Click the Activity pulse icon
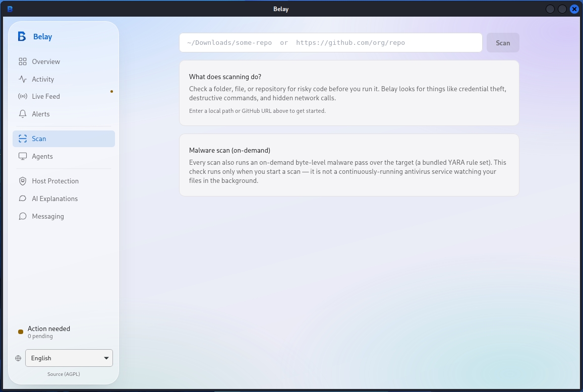Screen dimensions: 583x392 23,79
